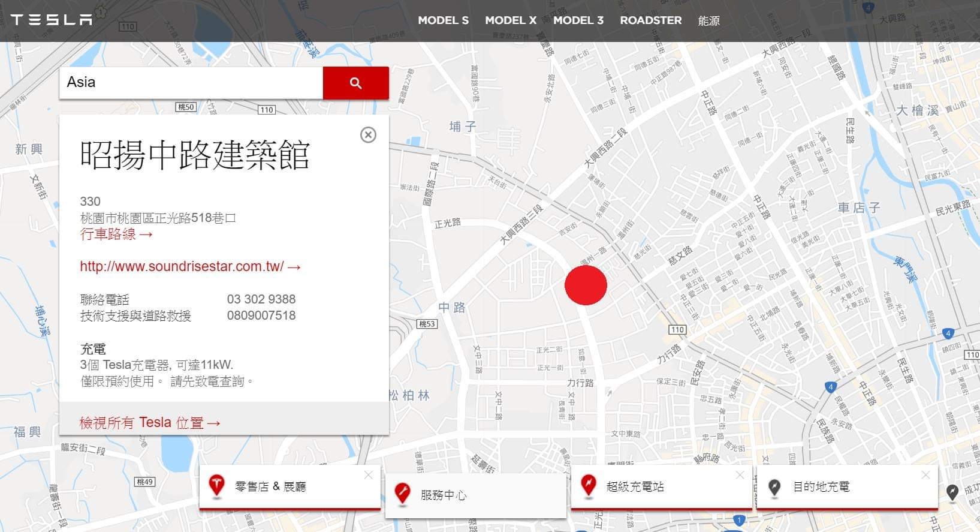The width and height of the screenshot is (980, 532).
Task: Open the MODEL 3 menu item
Action: tap(578, 20)
